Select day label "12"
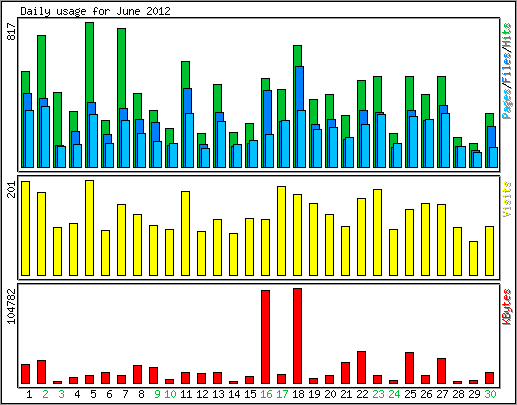517x405 pixels. [x=202, y=394]
